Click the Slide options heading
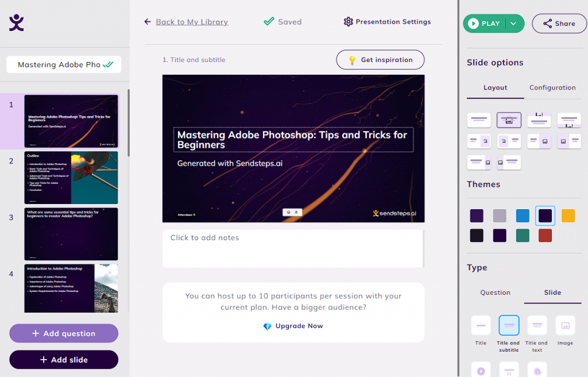The height and width of the screenshot is (377, 588). (495, 63)
